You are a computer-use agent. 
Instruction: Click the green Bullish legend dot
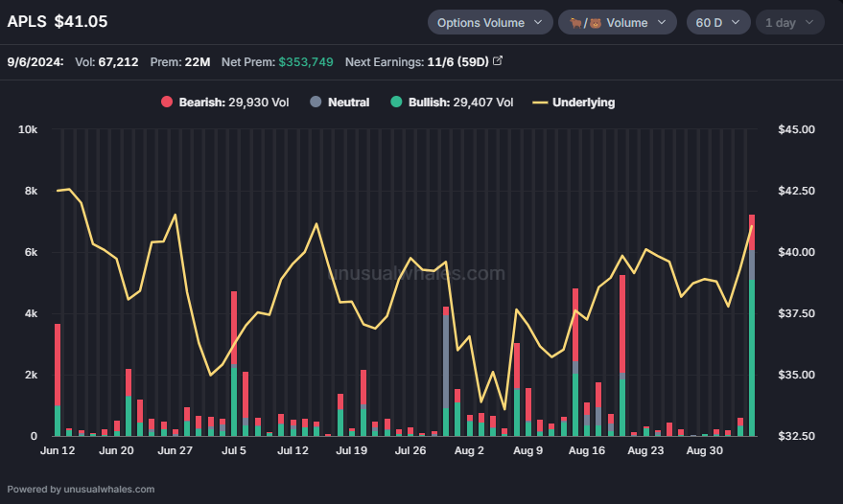tap(396, 102)
